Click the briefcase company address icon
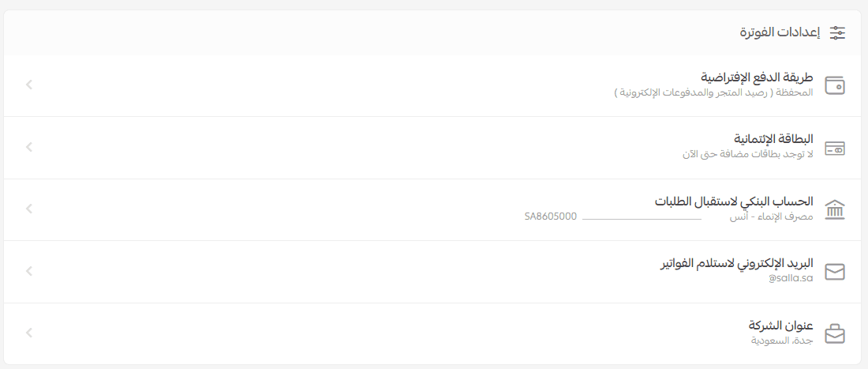 tap(834, 334)
